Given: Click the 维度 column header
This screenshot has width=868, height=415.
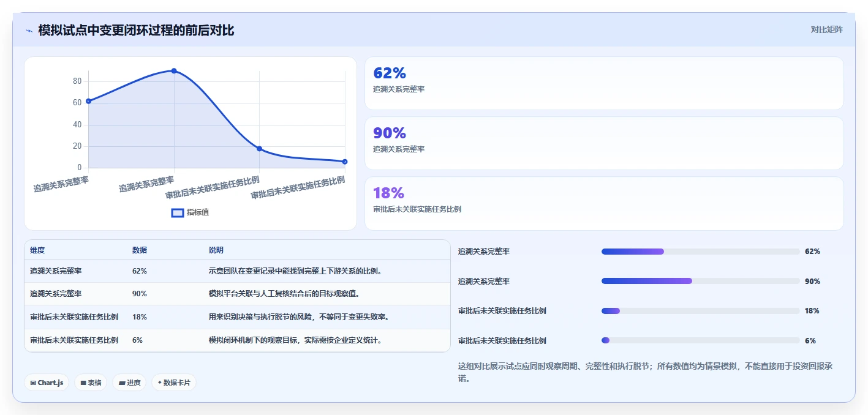Looking at the screenshot, I should (37, 250).
